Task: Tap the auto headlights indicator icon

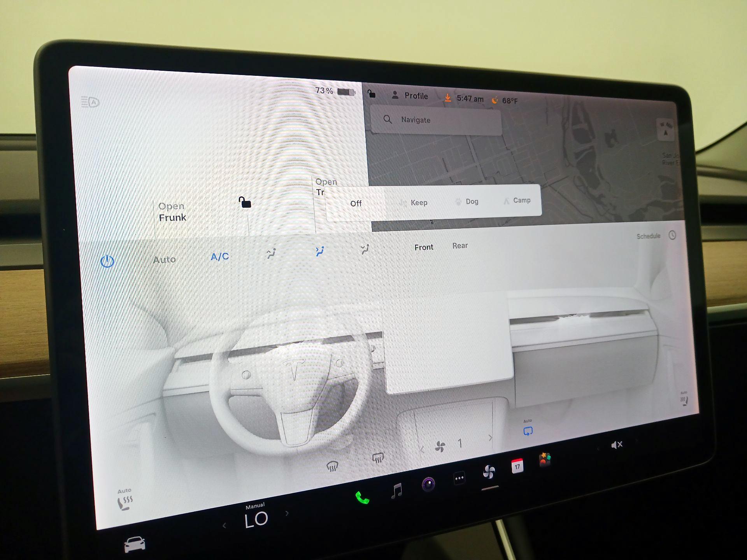Action: (x=90, y=102)
